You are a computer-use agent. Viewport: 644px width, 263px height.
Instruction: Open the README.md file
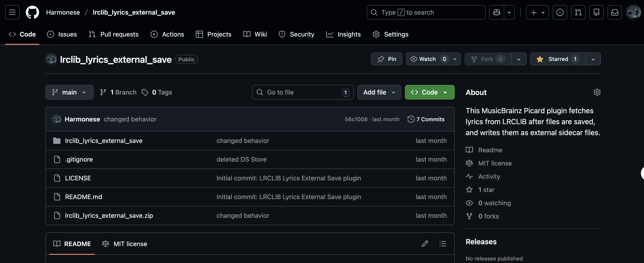[x=83, y=197]
